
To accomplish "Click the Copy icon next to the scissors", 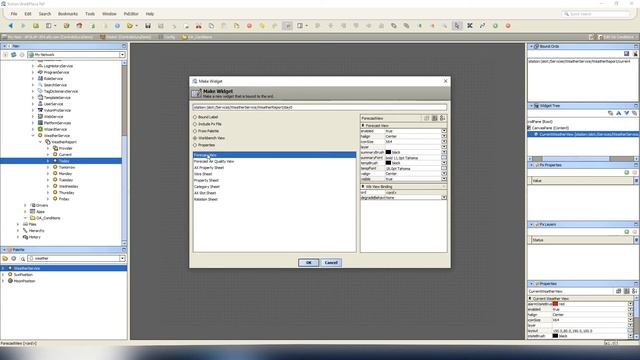I will coord(211,26).
